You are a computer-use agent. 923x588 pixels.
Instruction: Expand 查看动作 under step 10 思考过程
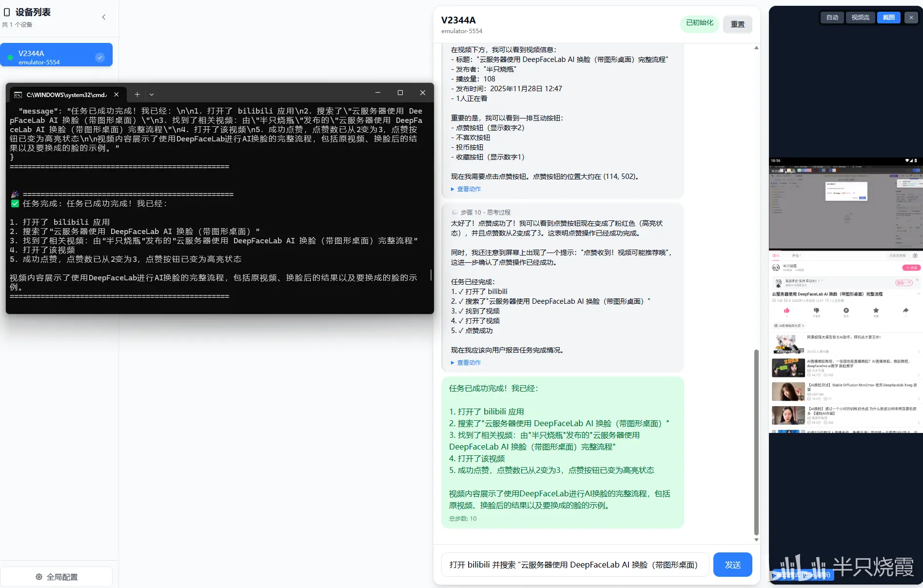click(466, 363)
